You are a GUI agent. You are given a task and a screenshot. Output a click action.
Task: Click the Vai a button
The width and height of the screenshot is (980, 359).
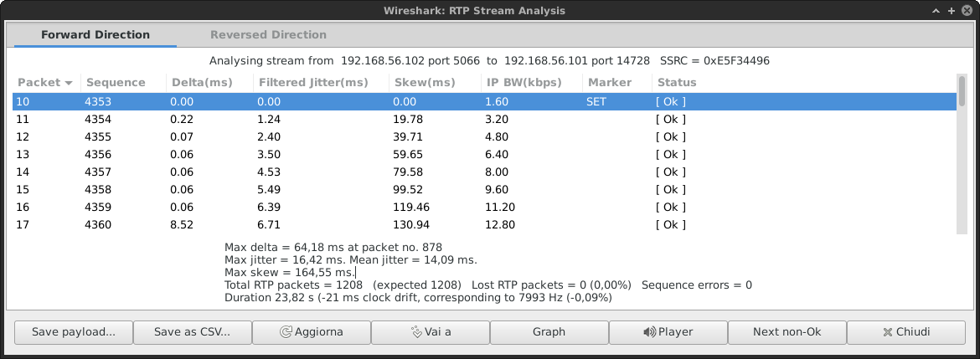[430, 332]
